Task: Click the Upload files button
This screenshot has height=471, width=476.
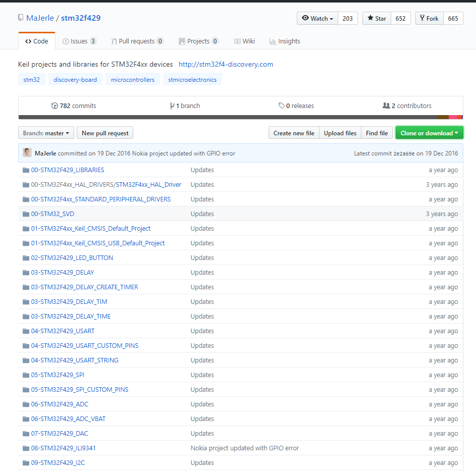Action: [340, 133]
